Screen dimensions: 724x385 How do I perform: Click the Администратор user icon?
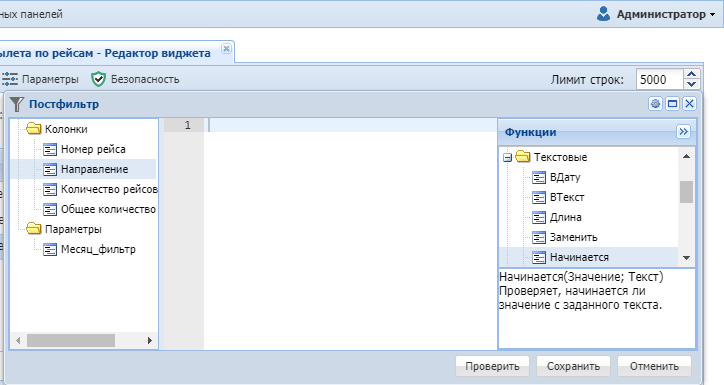(603, 14)
